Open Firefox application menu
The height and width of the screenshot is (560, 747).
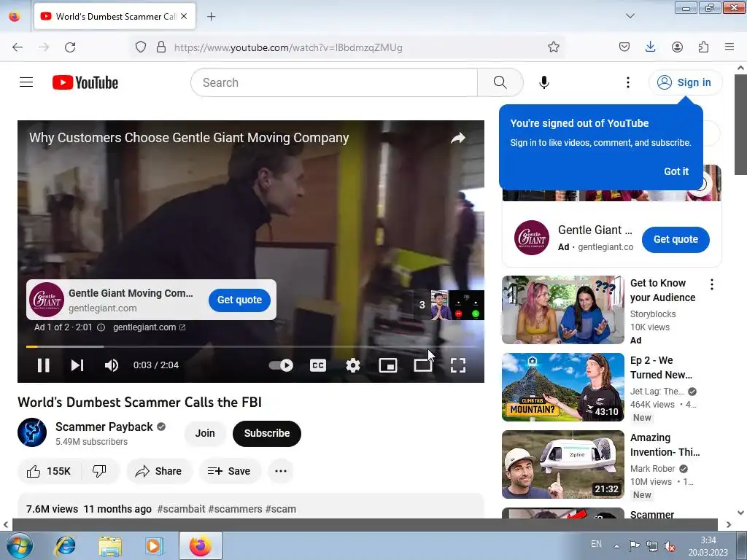point(729,47)
